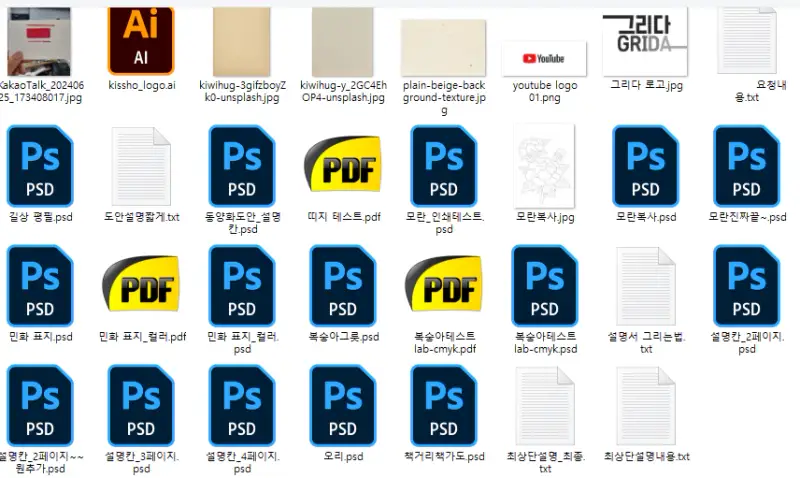Screen dimensions: 800x478
Task: Select the 설명칸_3페이지.psd file icon
Action: [x=141, y=406]
